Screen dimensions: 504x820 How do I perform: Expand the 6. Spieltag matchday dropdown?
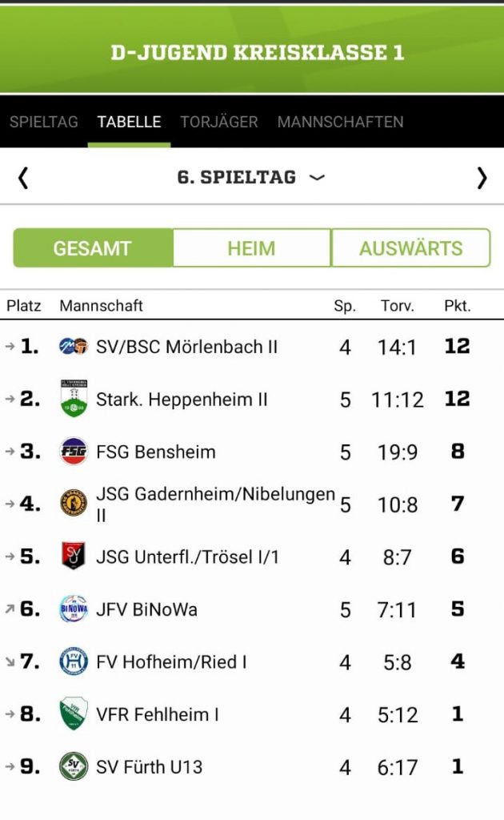[251, 177]
